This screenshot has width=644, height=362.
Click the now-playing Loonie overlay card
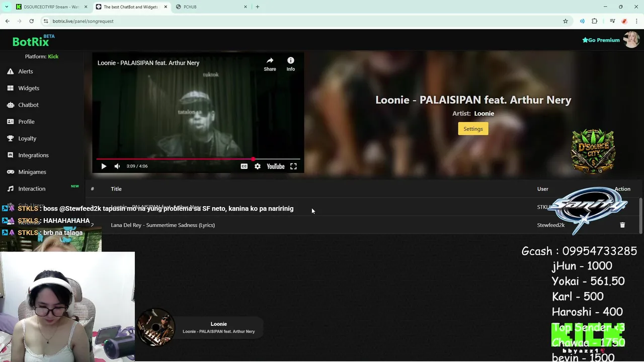200,328
